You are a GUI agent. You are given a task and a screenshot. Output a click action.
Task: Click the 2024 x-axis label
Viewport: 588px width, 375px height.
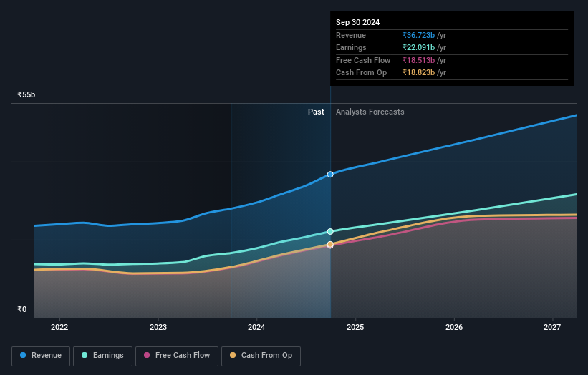point(256,328)
